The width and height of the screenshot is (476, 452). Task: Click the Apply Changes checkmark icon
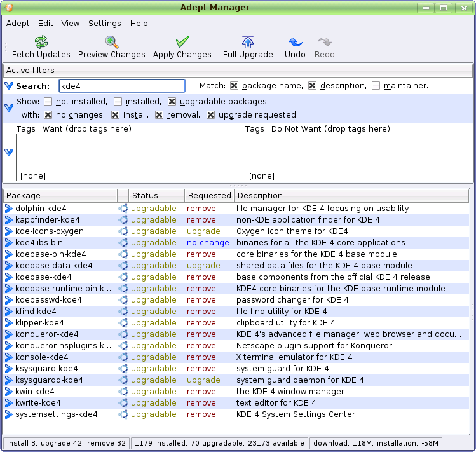point(182,42)
